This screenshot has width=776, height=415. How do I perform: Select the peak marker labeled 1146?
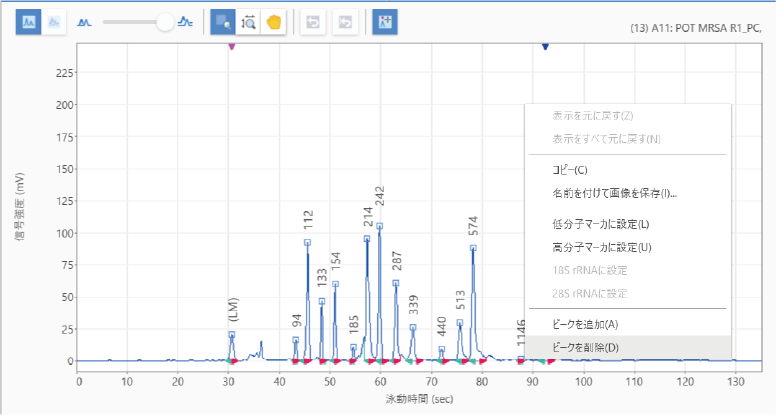[521, 359]
